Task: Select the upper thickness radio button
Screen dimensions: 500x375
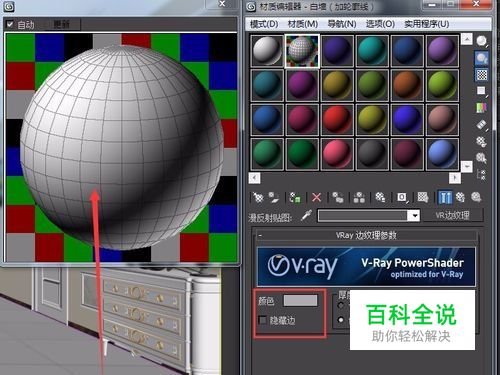Action: click(x=341, y=305)
